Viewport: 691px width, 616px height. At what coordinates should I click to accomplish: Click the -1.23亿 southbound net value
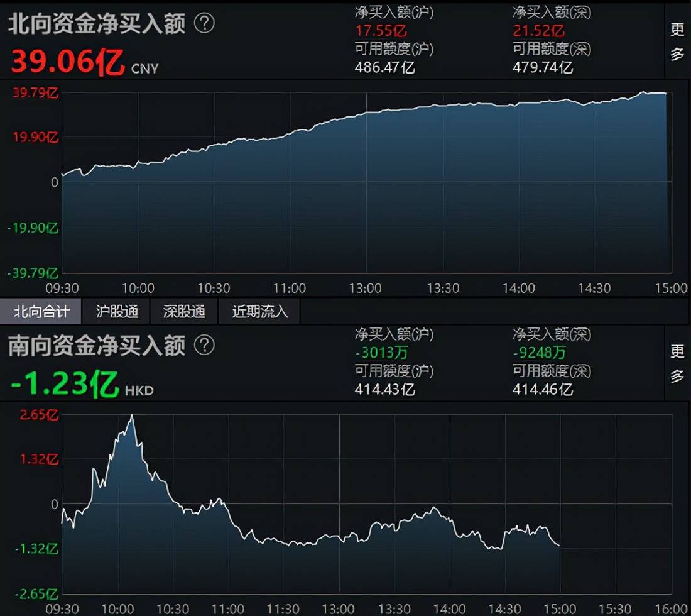point(65,383)
